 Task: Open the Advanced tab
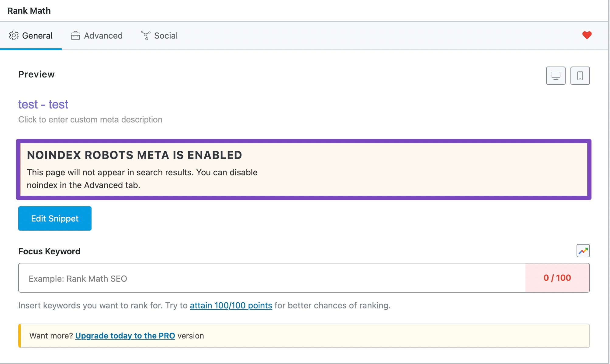[x=97, y=36]
